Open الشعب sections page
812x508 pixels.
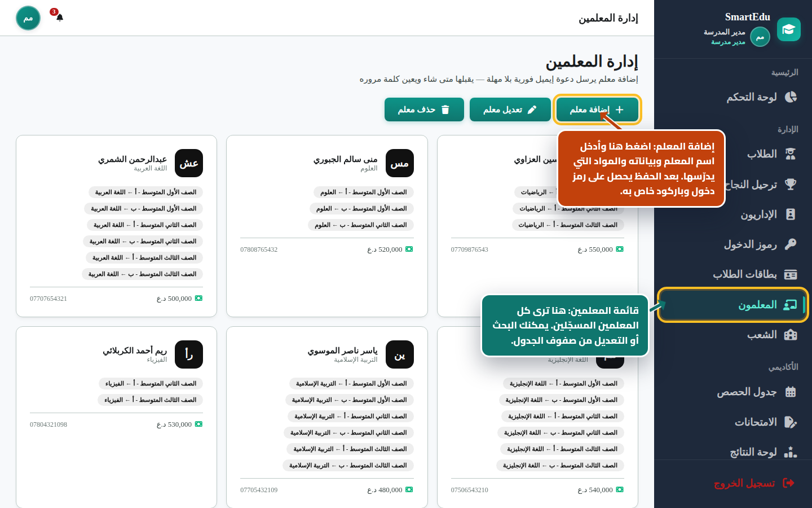click(733, 335)
